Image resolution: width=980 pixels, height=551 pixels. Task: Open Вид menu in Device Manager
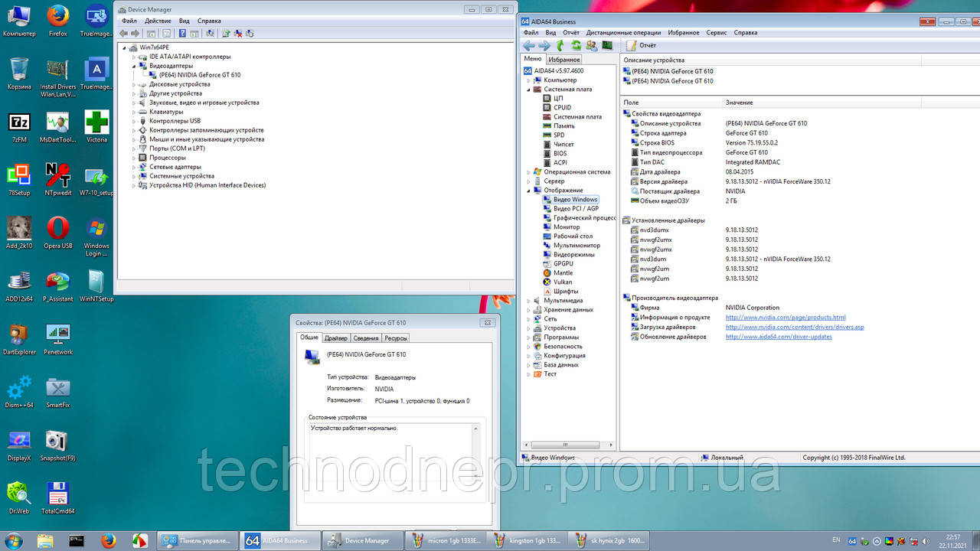point(185,21)
